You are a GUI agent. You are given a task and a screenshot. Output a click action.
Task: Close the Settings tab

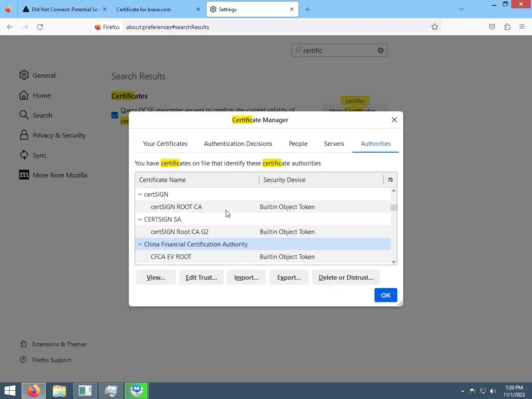coord(292,9)
